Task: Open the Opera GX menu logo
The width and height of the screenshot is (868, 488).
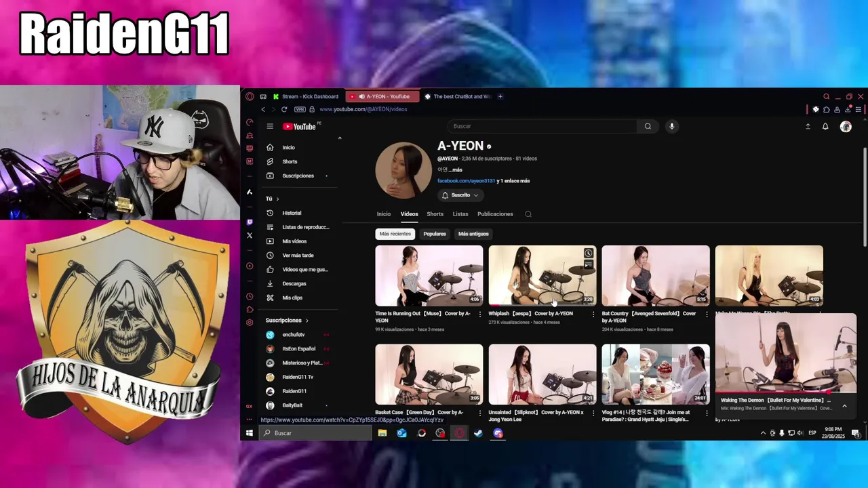Action: 250,96
